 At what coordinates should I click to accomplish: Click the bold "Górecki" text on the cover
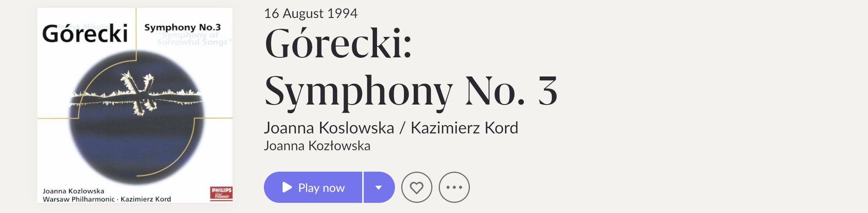(x=85, y=34)
